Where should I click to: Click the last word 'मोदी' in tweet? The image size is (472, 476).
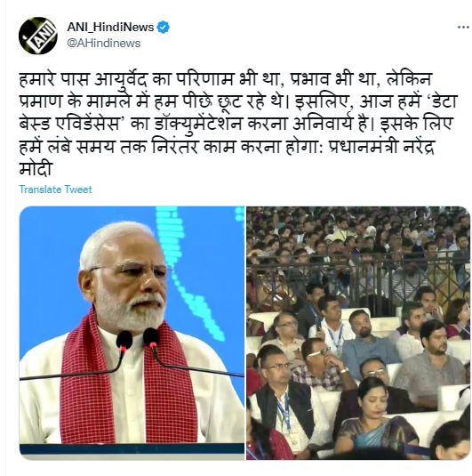[36, 169]
